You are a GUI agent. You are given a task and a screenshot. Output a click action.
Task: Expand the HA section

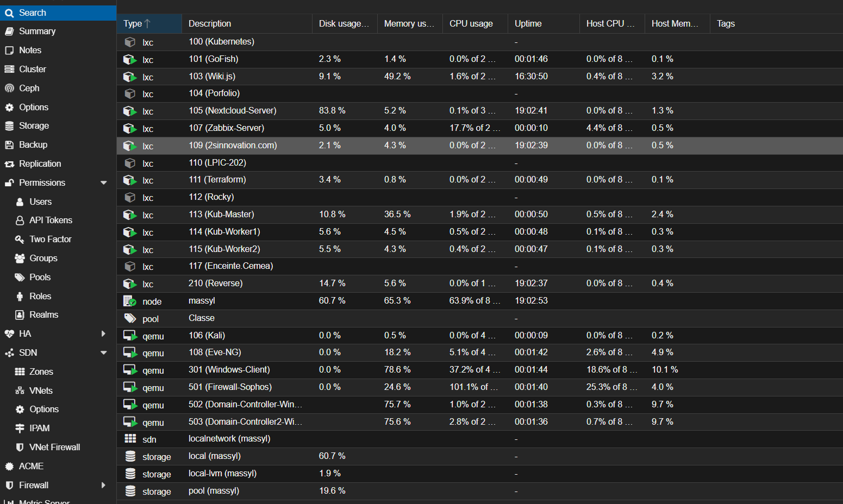(103, 333)
